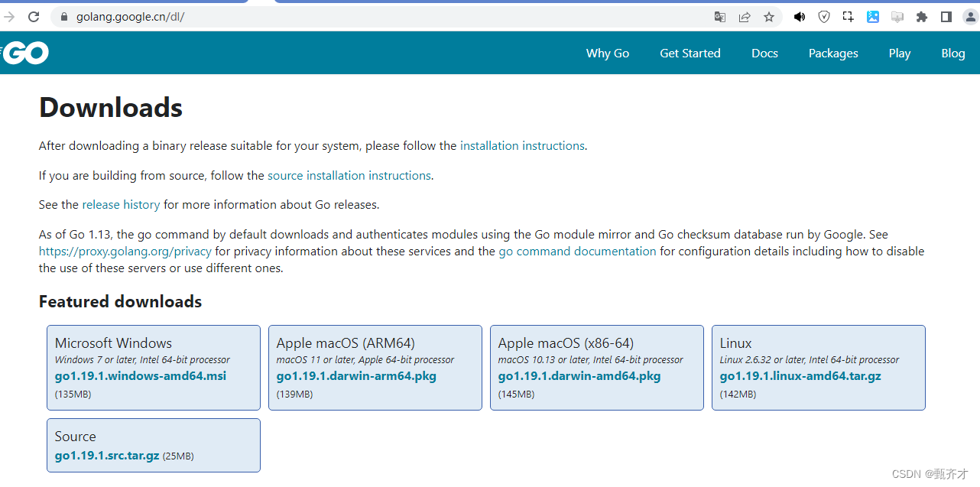Click the address bar URL golang.google.cn/dl/

(x=130, y=17)
